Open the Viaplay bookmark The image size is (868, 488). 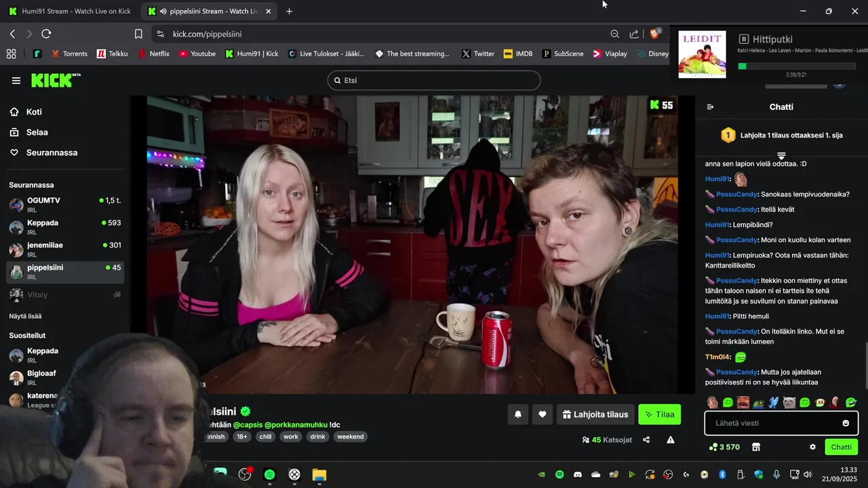click(x=610, y=54)
